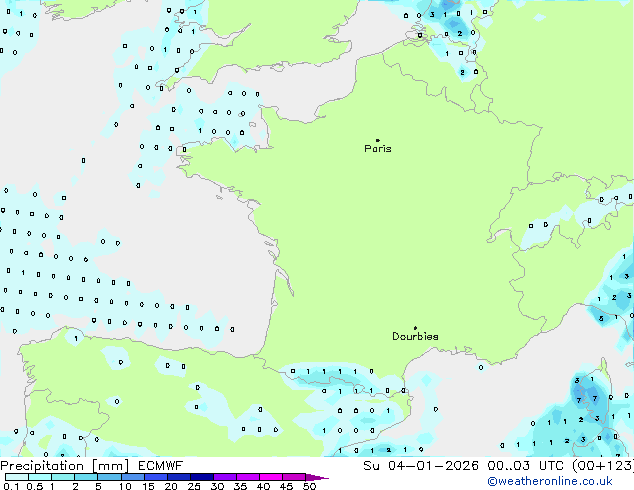The width and height of the screenshot is (634, 490).
Task: Pick the 45–50 mm legend swatch
Action: click(x=294, y=477)
